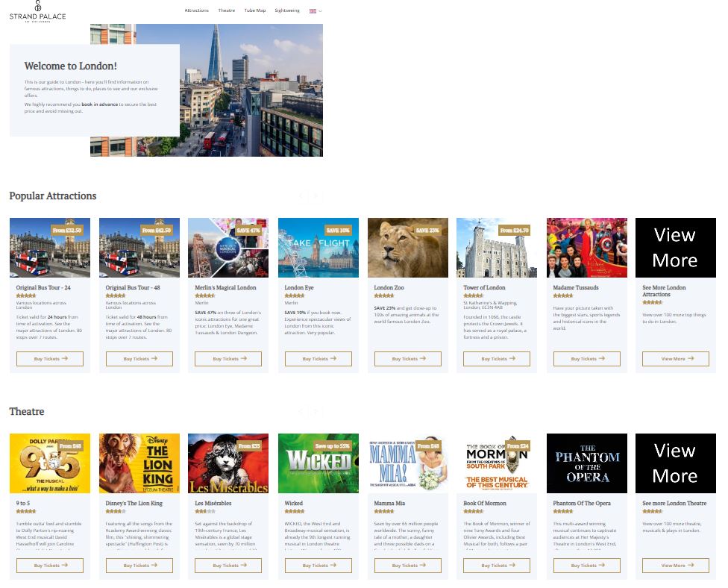728x588 pixels.
Task: Buy tickets for Disney's The Lion King
Action: coord(139,566)
